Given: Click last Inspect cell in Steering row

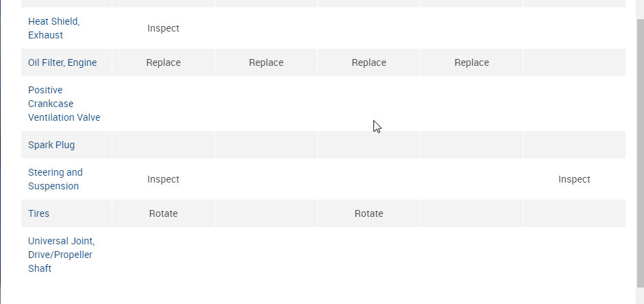Looking at the screenshot, I should click(x=574, y=179).
